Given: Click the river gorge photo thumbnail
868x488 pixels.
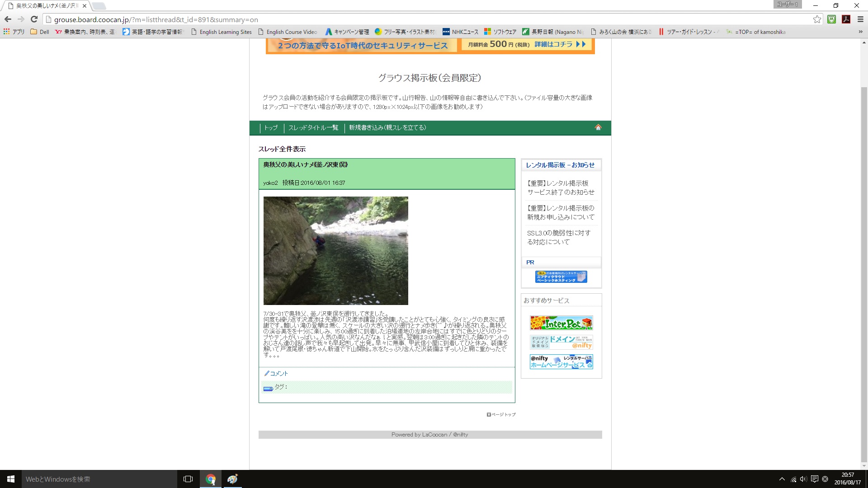Looking at the screenshot, I should pos(336,251).
